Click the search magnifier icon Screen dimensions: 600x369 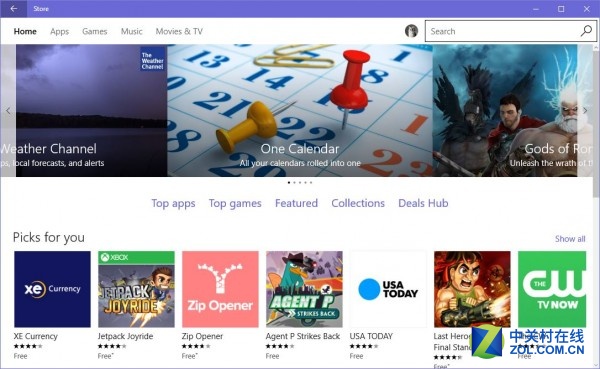coord(586,31)
